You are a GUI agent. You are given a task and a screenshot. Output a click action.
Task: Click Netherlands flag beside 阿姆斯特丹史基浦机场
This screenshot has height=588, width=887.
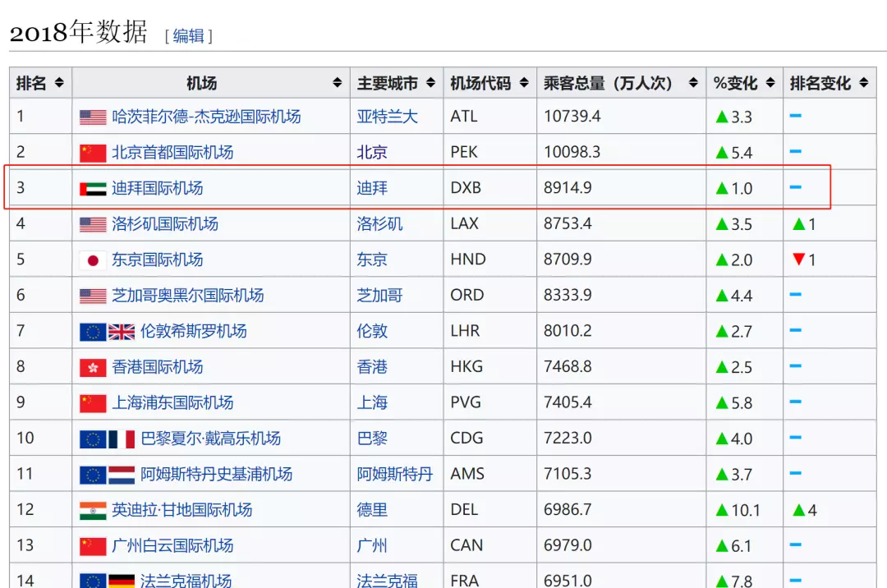122,475
